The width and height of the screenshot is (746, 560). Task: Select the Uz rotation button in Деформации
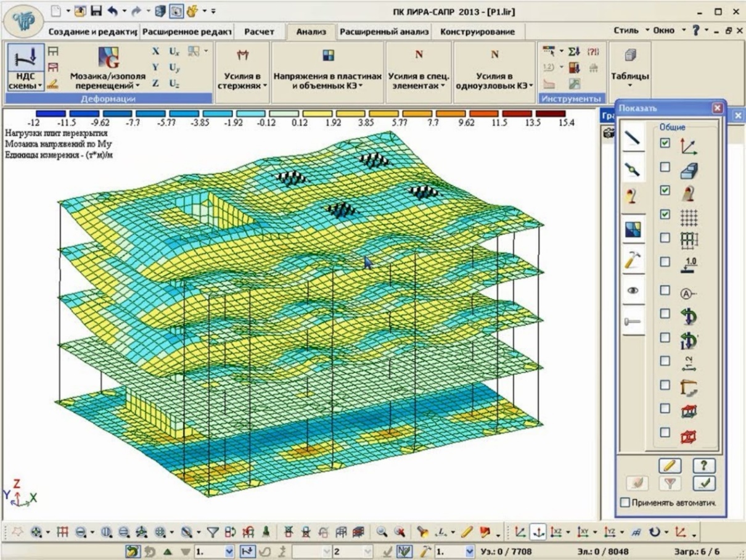pos(175,84)
